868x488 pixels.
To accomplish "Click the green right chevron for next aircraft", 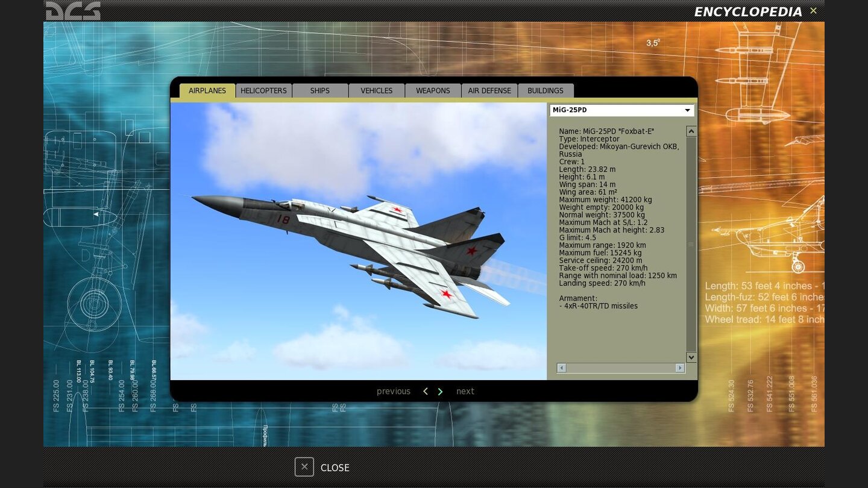I will 440,392.
